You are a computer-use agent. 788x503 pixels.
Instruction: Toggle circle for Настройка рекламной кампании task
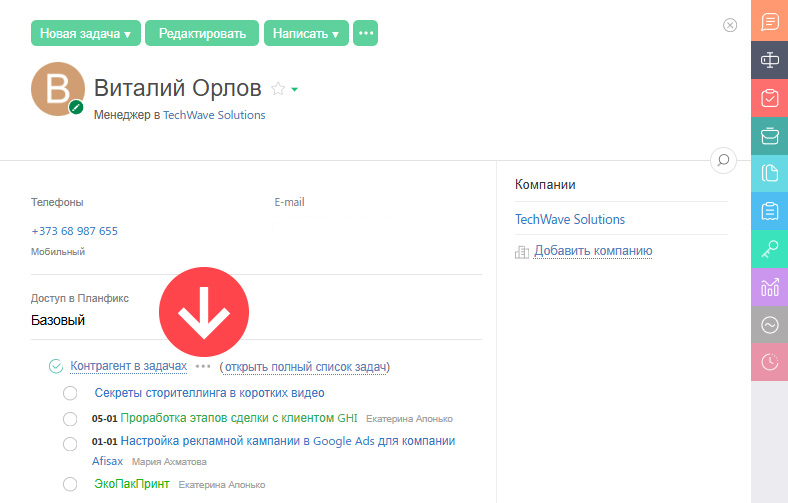point(70,444)
